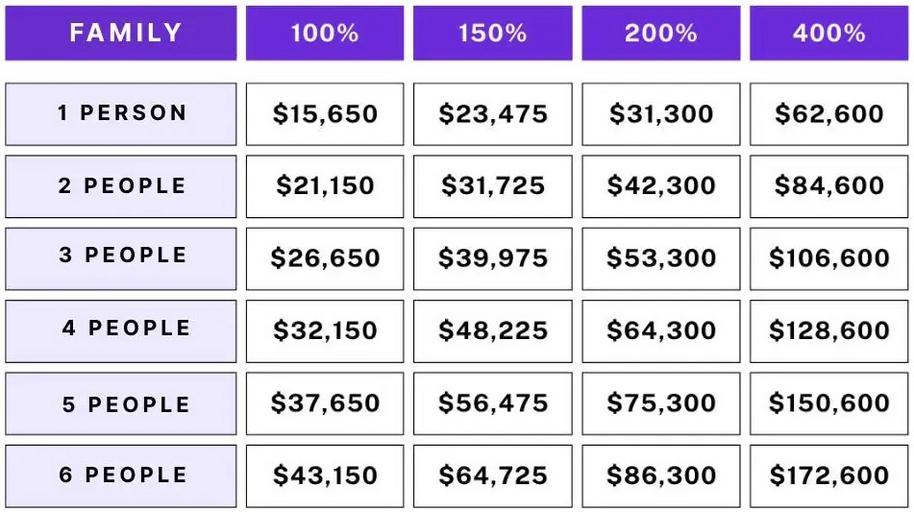Select the $86,300 cell
Viewport: 914px width, 512px height.
(661, 476)
